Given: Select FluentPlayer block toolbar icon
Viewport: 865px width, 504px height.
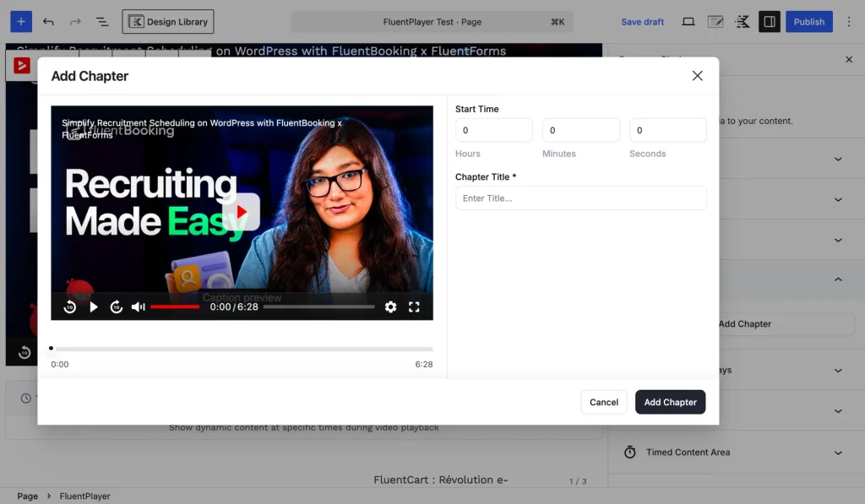Looking at the screenshot, I should point(21,66).
